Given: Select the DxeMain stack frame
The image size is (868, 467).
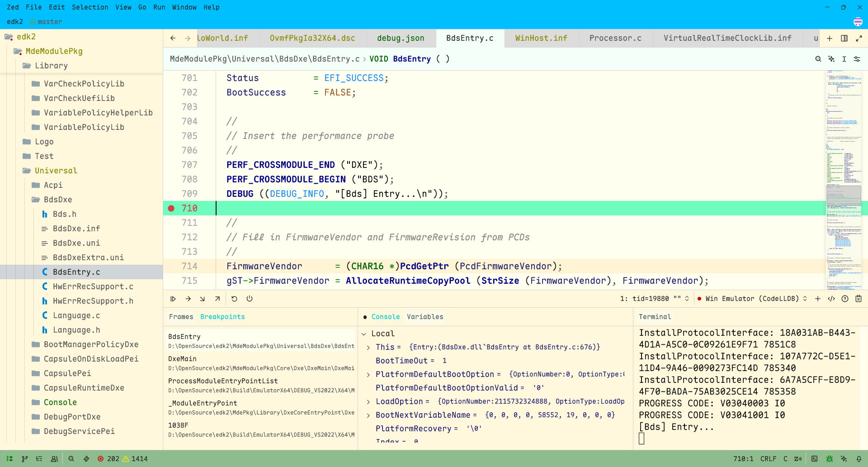Looking at the screenshot, I should coord(183,359).
